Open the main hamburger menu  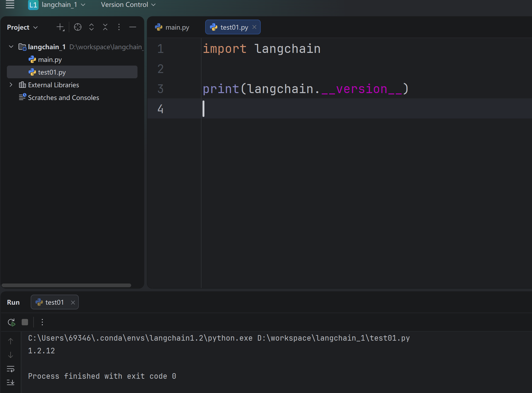click(10, 4)
